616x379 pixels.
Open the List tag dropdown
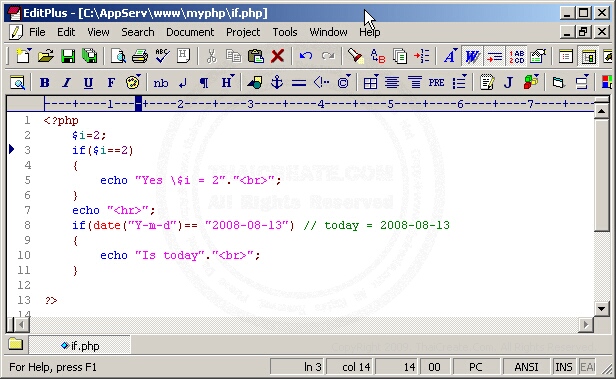click(x=459, y=82)
